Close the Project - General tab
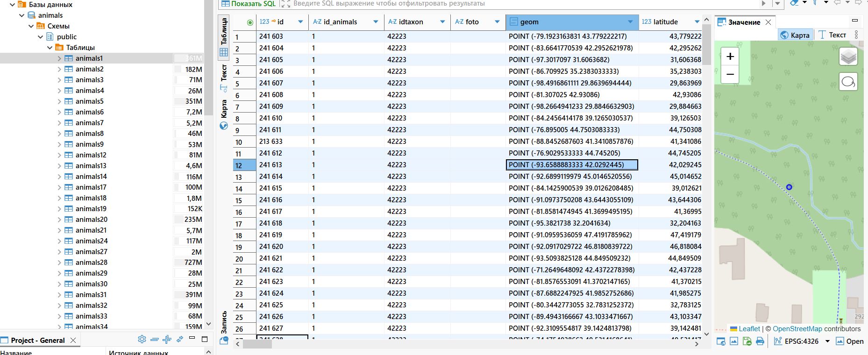Screen dimensions: 868x355 73,340
